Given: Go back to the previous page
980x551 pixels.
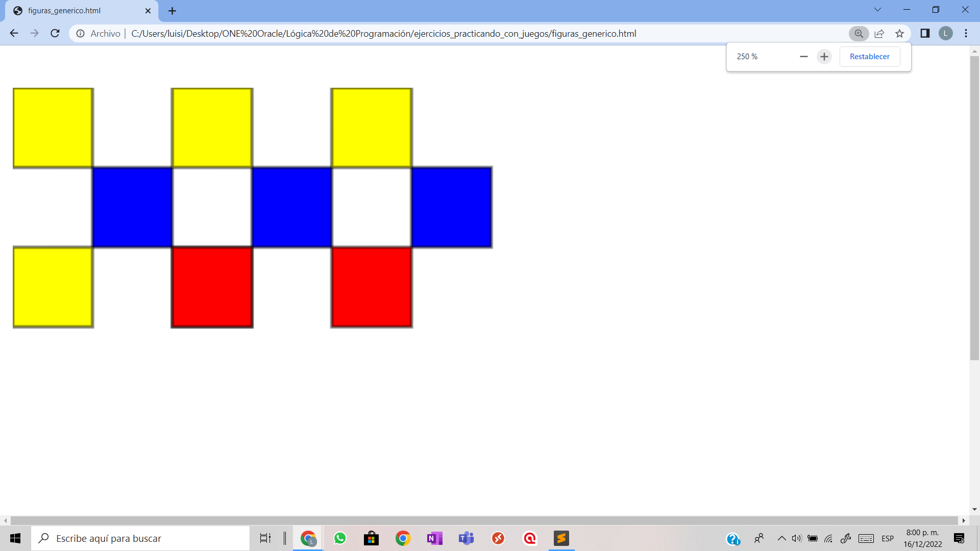Looking at the screenshot, I should (14, 33).
